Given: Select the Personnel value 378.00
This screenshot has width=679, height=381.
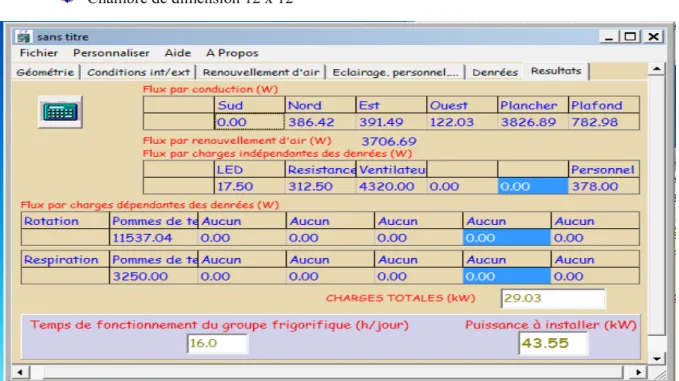Looking at the screenshot, I should click(604, 187).
